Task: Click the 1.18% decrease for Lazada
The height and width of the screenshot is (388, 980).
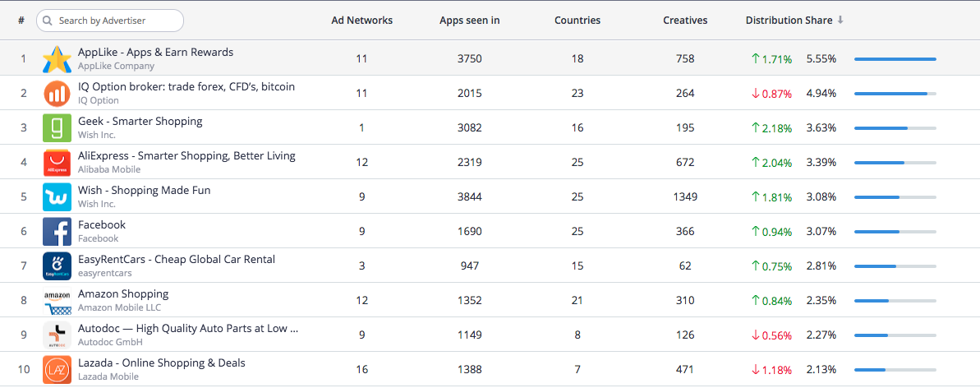Action: point(772,370)
